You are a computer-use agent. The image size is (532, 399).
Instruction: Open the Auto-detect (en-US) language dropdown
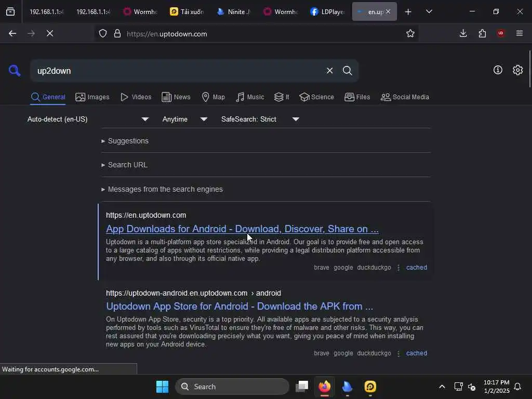pyautogui.click(x=88, y=119)
